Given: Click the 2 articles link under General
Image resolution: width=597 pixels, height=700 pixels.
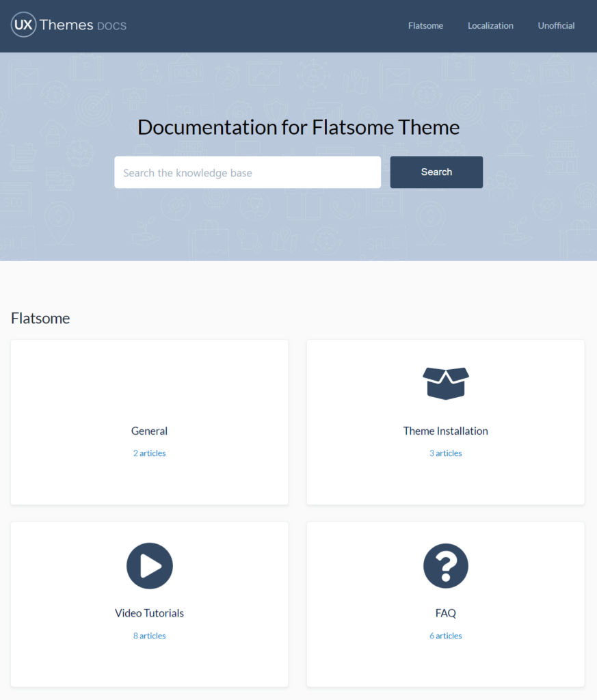Looking at the screenshot, I should 149,453.
